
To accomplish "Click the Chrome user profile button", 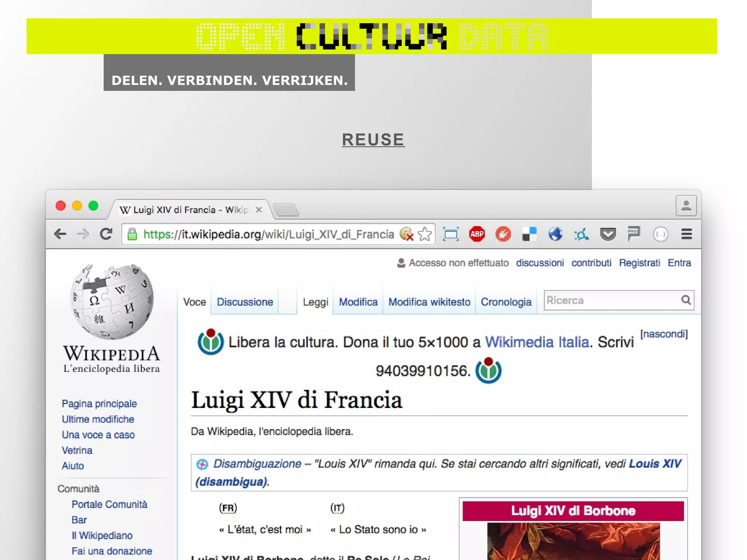I will tap(686, 206).
